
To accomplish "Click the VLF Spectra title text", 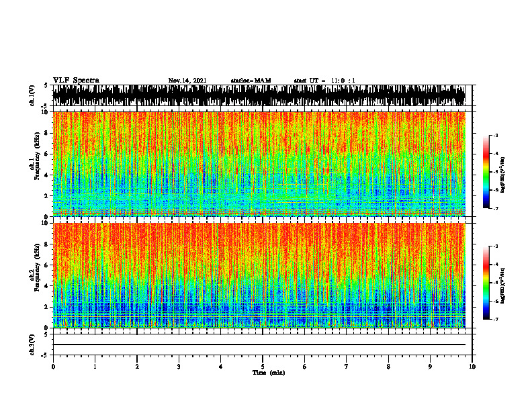I will pyautogui.click(x=76, y=81).
